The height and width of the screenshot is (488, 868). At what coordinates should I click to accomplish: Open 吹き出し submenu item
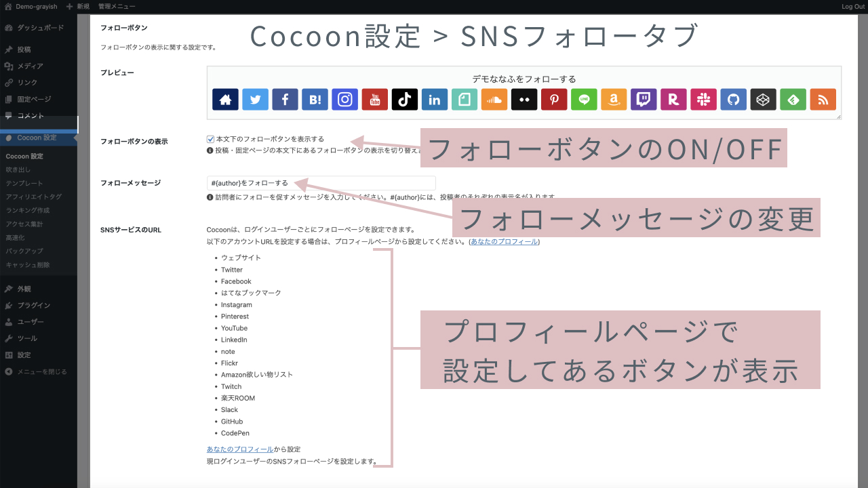click(18, 170)
